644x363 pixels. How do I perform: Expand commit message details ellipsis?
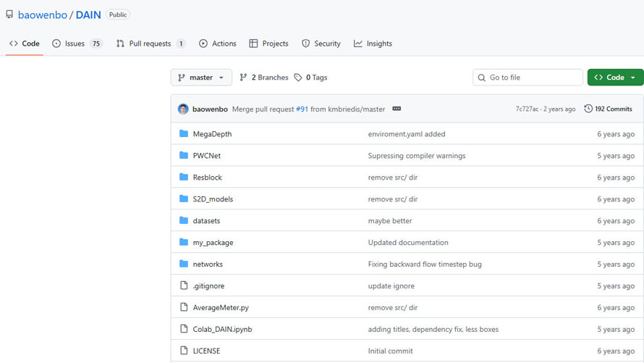click(397, 109)
